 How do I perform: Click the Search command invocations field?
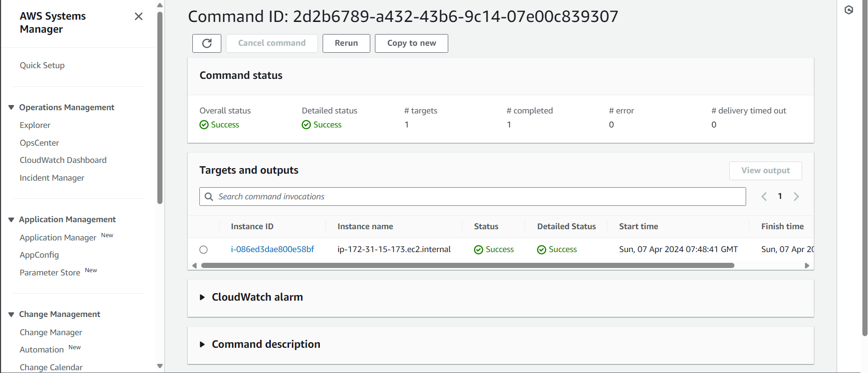click(x=473, y=197)
